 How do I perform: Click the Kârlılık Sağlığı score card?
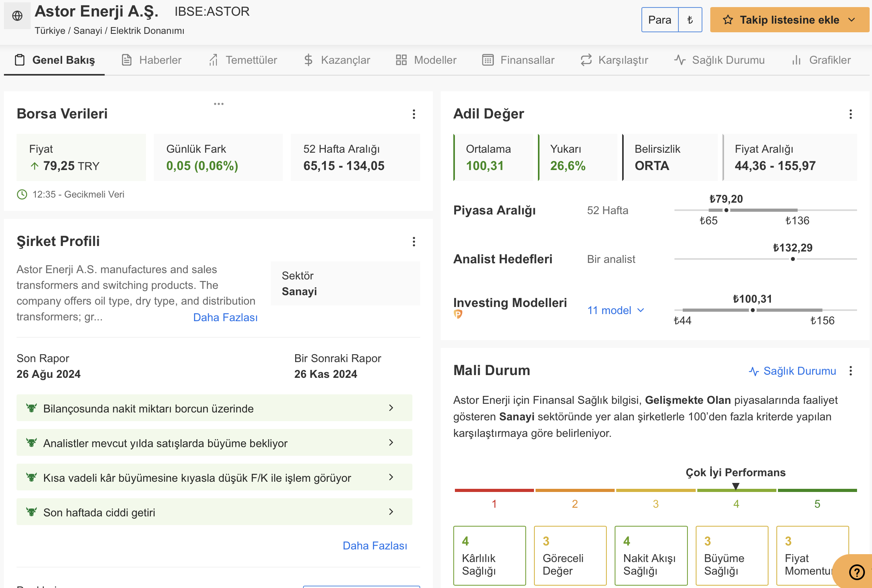(x=490, y=556)
